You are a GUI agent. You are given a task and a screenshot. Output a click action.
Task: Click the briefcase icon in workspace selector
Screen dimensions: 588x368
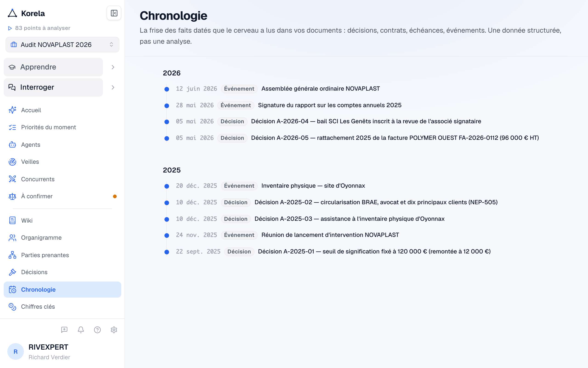(14, 45)
